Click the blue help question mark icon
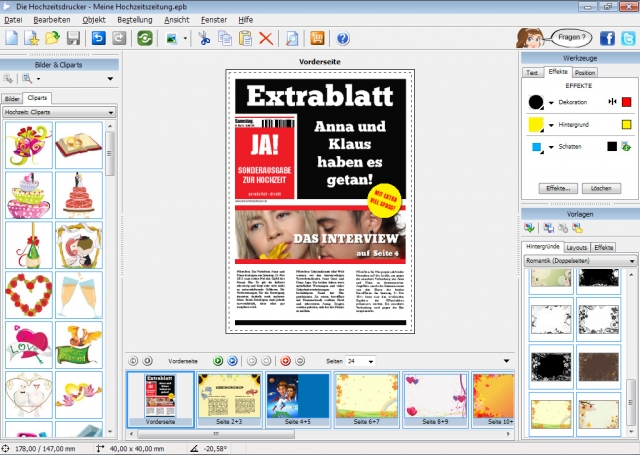Viewport: 640px width, 455px height. 343,39
